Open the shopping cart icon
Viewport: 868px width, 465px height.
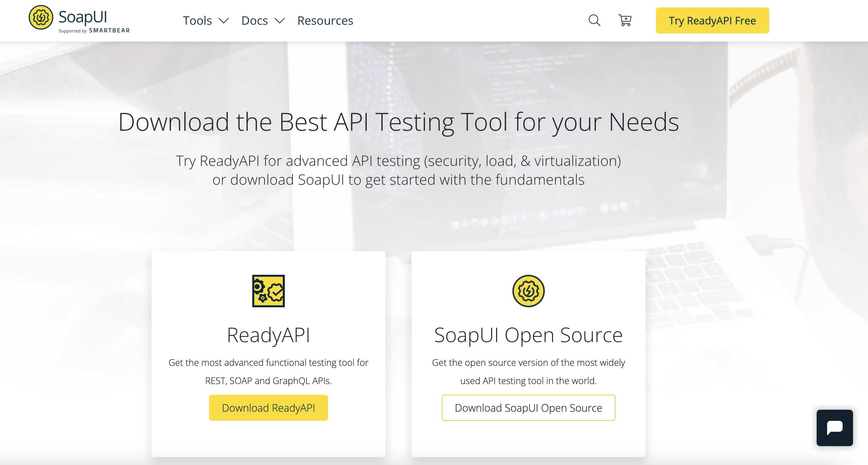click(625, 20)
